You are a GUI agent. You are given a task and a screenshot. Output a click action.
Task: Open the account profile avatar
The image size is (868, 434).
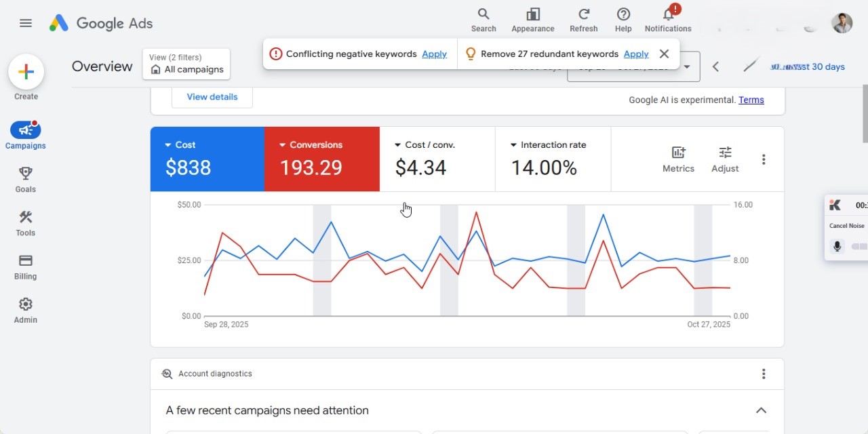[842, 22]
